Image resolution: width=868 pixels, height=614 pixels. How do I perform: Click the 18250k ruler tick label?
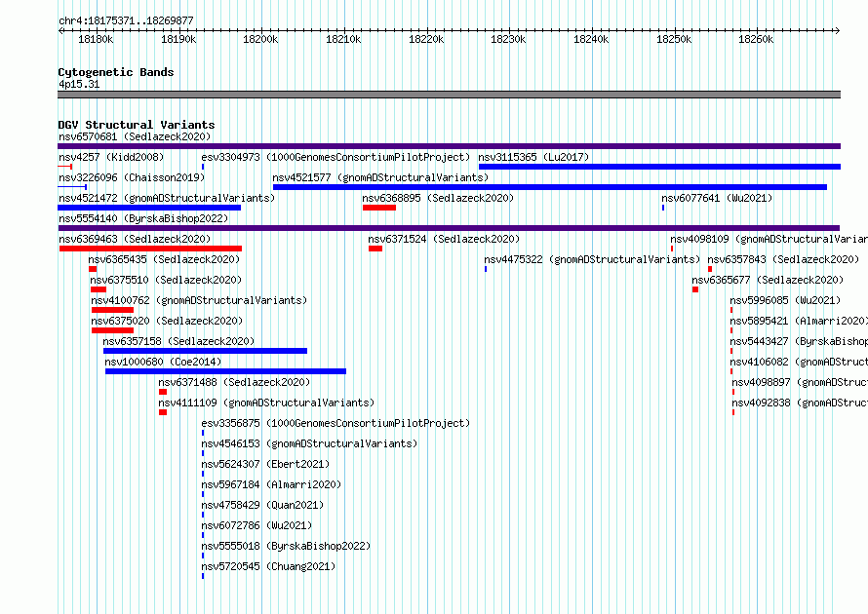click(x=674, y=39)
